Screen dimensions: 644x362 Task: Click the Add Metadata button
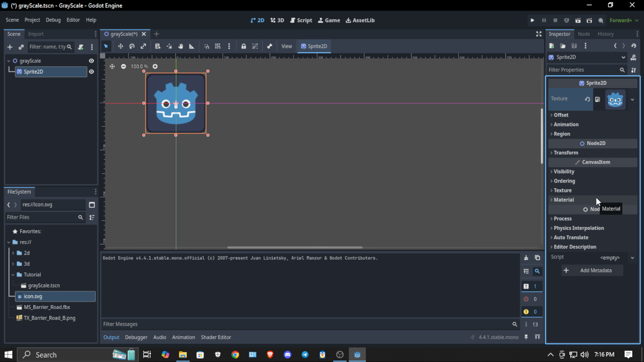592,270
